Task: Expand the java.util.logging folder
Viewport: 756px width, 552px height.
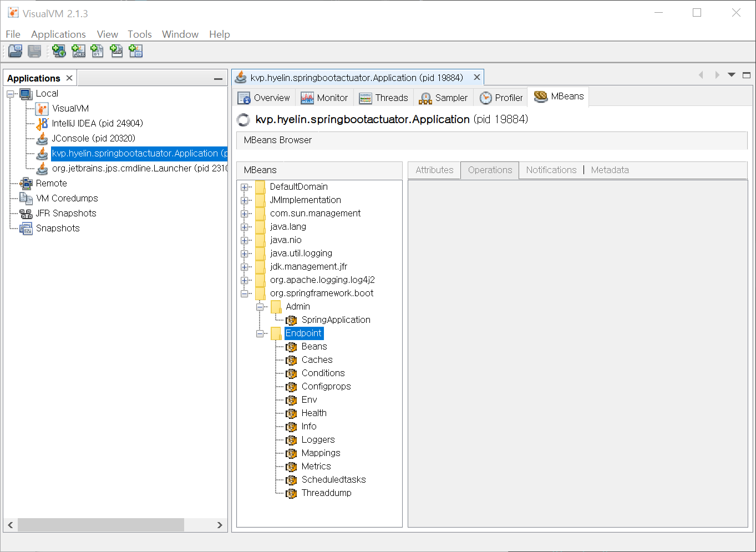Action: pyautogui.click(x=244, y=254)
